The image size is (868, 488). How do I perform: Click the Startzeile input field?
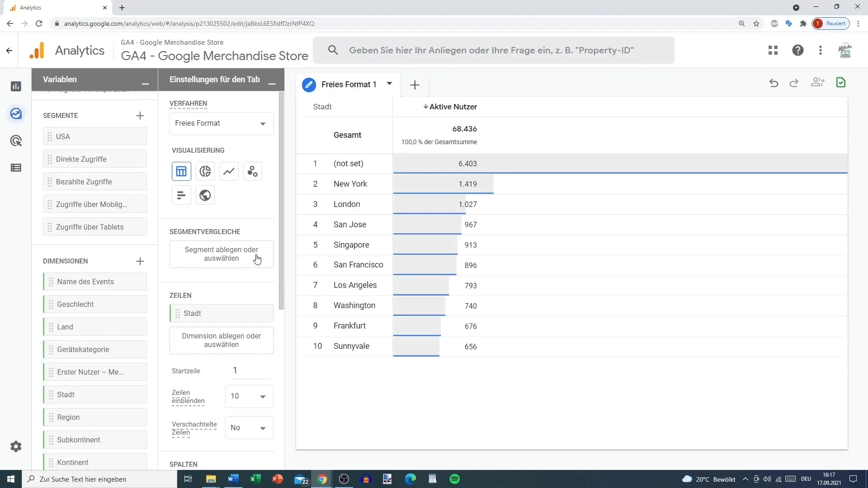click(251, 371)
